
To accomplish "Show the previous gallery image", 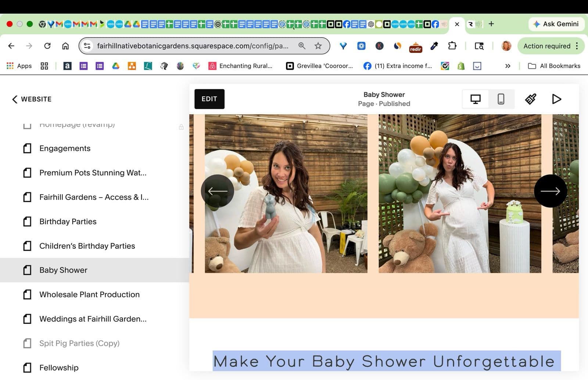I will [218, 191].
